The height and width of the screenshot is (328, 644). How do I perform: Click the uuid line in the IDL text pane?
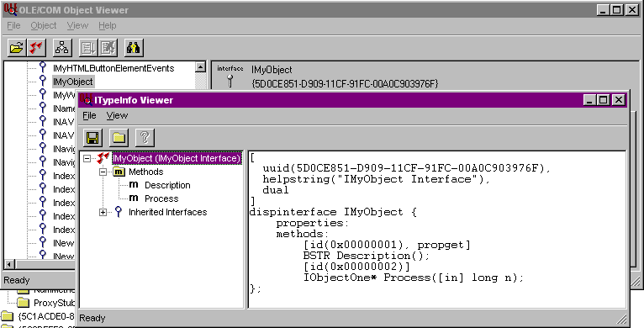(406, 168)
